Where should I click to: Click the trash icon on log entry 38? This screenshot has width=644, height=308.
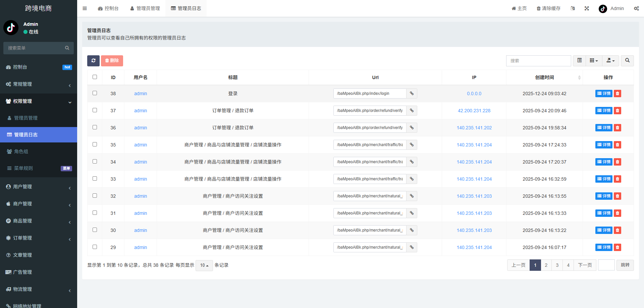click(x=617, y=94)
